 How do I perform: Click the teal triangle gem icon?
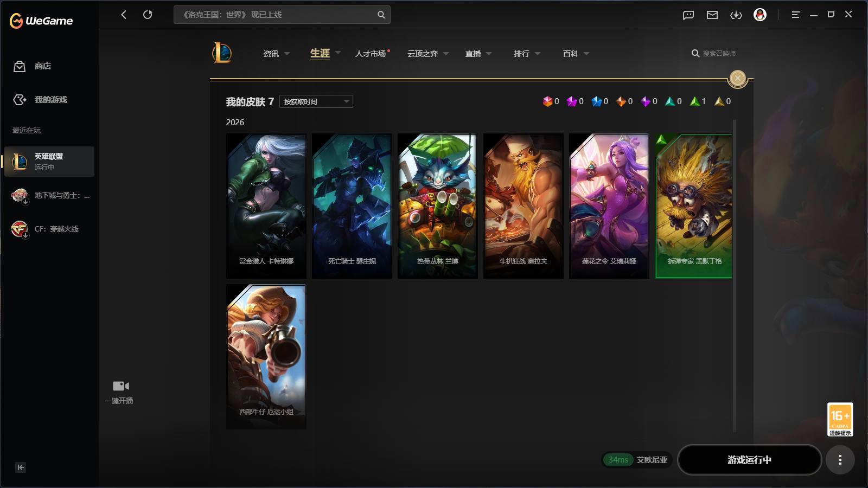(670, 101)
